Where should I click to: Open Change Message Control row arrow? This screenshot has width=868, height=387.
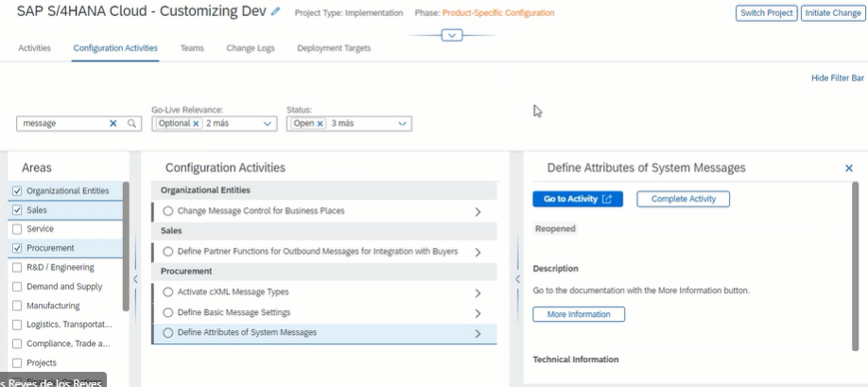(477, 212)
